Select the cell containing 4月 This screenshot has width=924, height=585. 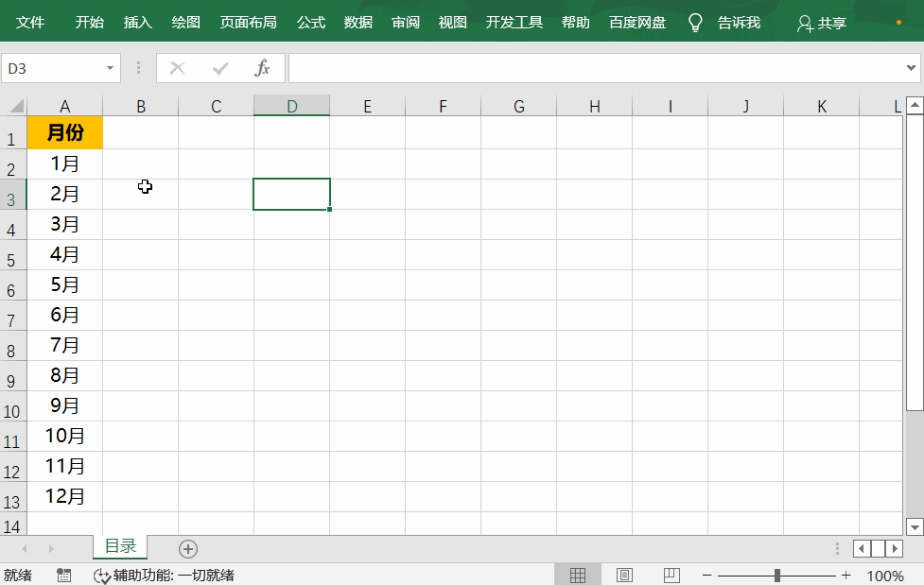tap(65, 254)
